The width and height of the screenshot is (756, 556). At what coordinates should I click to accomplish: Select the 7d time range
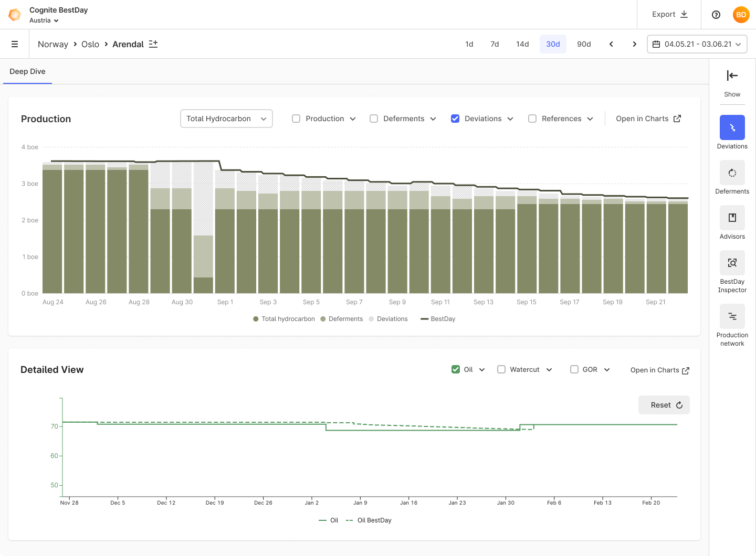[x=495, y=44]
